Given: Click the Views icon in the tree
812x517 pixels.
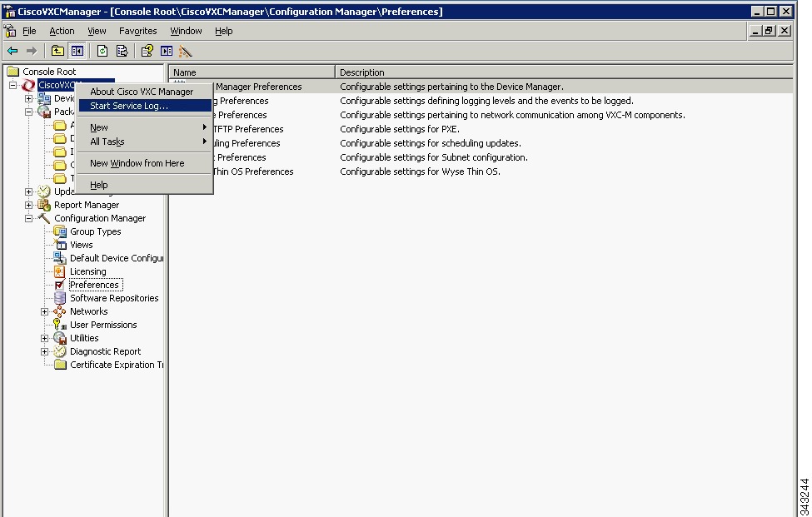Looking at the screenshot, I should [61, 245].
